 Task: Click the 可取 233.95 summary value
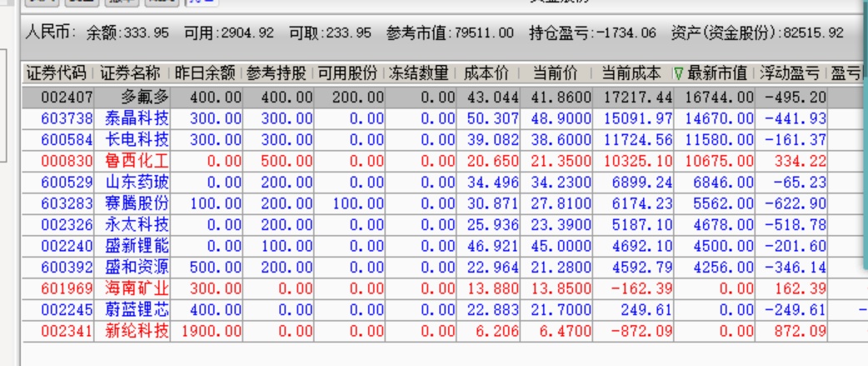(x=330, y=33)
